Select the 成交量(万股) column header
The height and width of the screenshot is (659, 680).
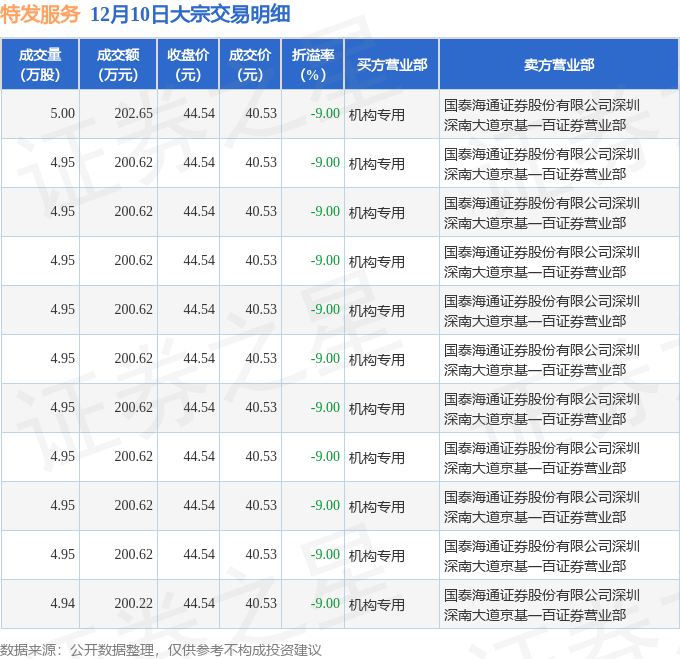[x=40, y=65]
